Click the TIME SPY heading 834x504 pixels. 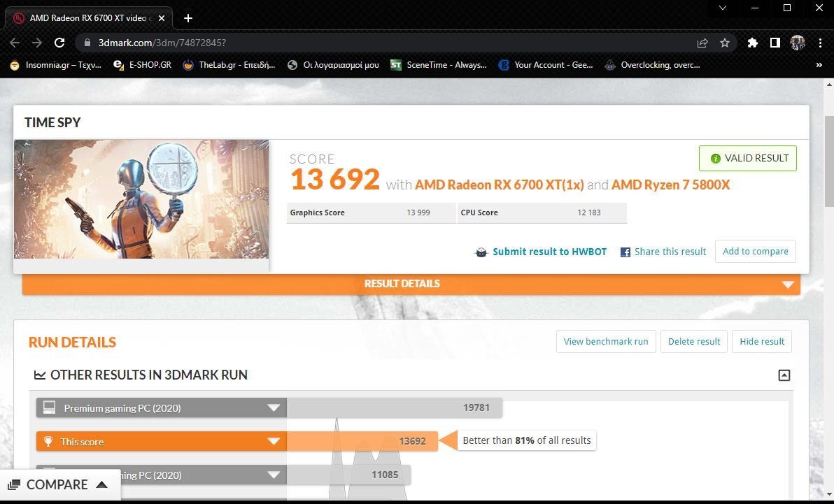(52, 122)
